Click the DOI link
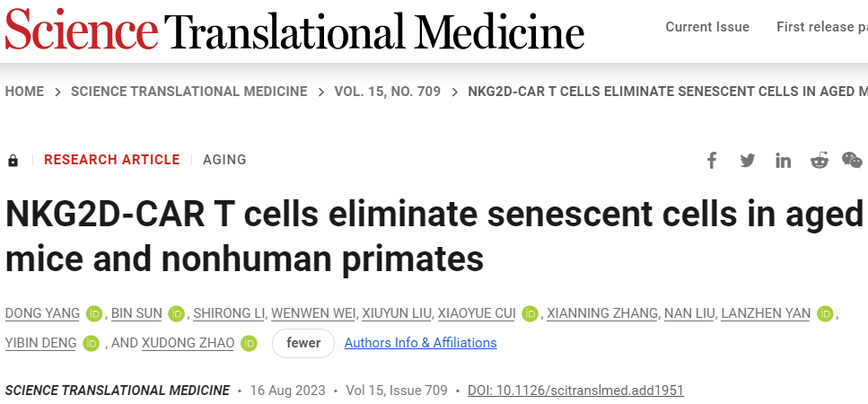868x404 pixels. click(575, 391)
